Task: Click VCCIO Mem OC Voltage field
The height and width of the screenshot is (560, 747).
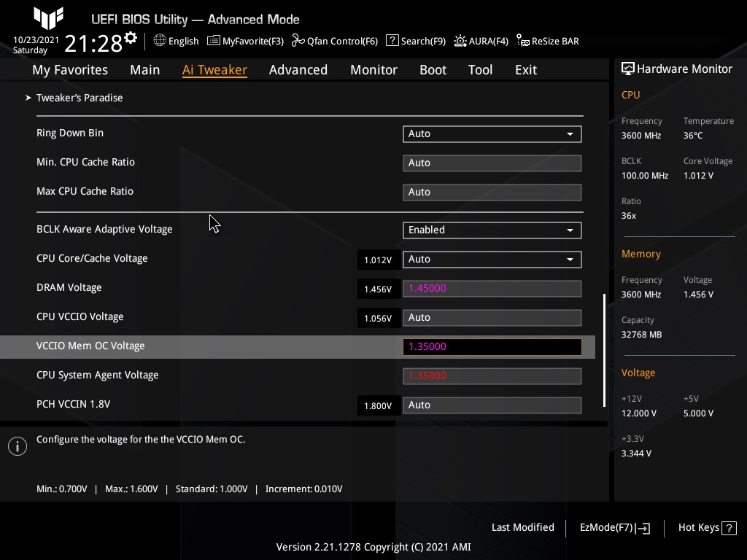Action: point(492,346)
